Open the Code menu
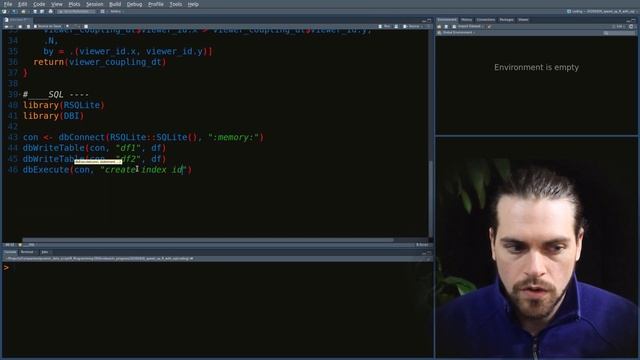This screenshot has width=640, height=360. click(x=39, y=4)
